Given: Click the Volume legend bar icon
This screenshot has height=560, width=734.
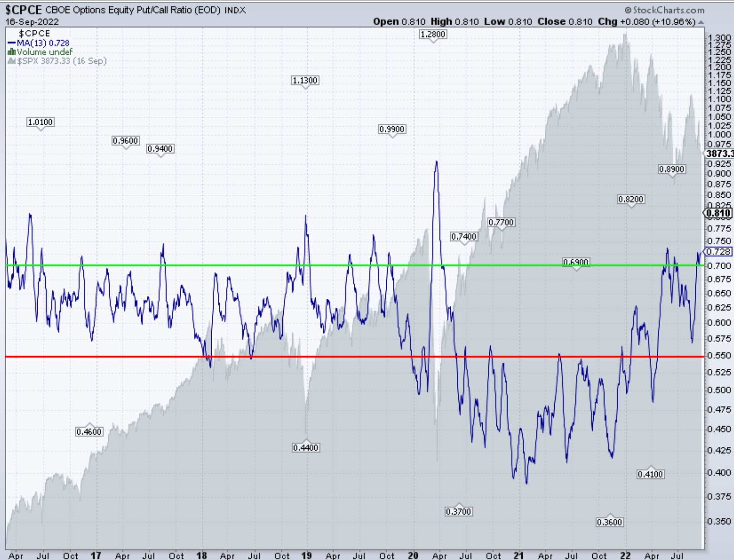Looking at the screenshot, I should pos(11,52).
